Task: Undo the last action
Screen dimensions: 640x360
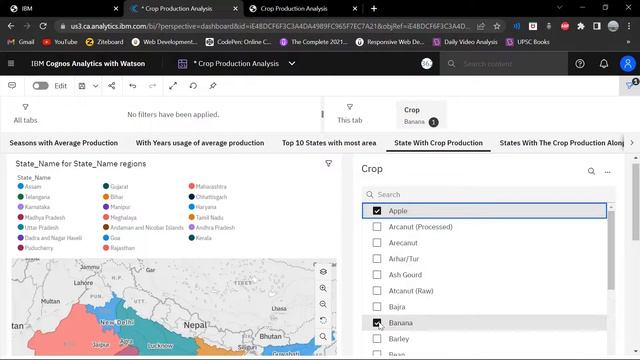Action: 133,86
